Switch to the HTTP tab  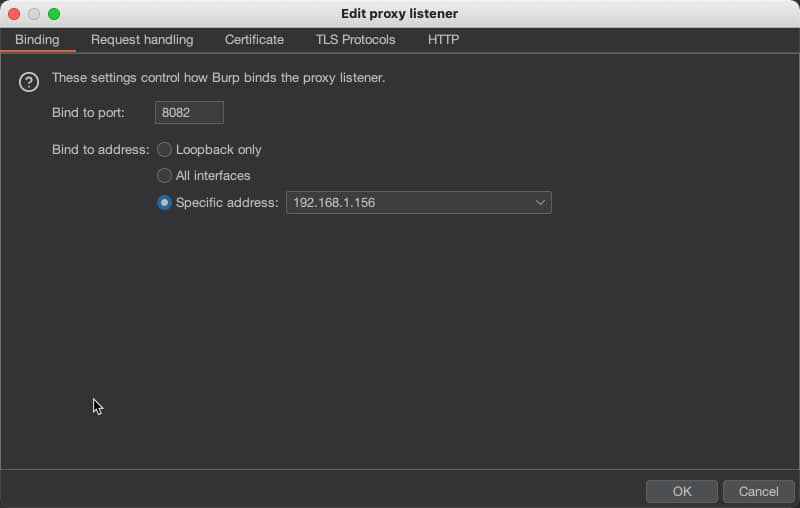443,40
